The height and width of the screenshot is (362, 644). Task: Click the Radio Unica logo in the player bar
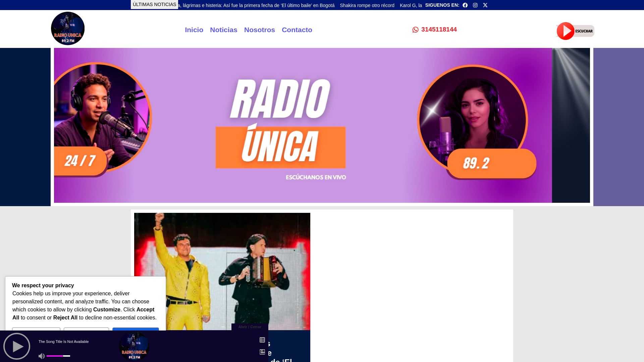click(x=134, y=346)
